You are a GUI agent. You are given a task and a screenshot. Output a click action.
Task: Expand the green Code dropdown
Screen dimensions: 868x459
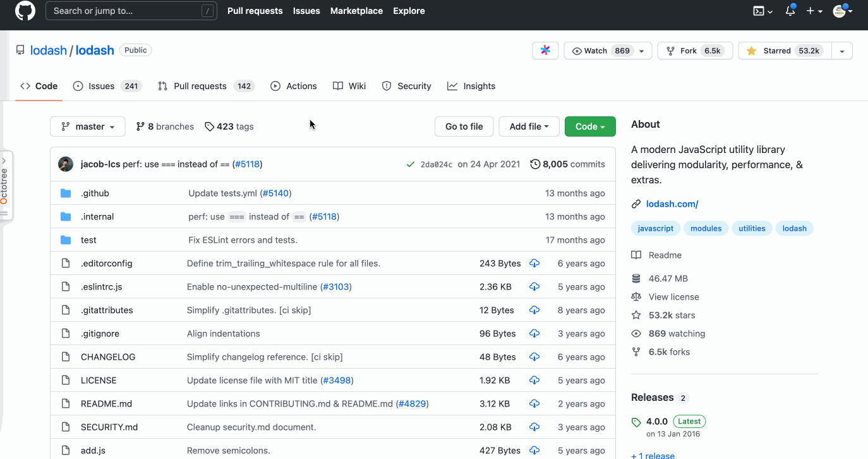click(x=590, y=126)
